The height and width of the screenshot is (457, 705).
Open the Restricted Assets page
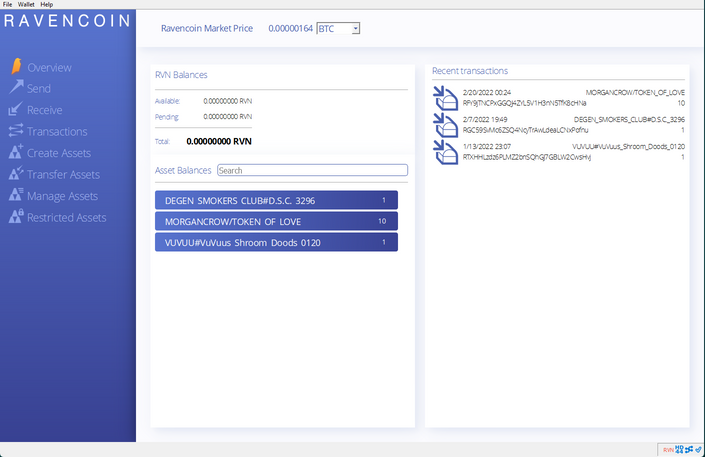click(x=67, y=218)
